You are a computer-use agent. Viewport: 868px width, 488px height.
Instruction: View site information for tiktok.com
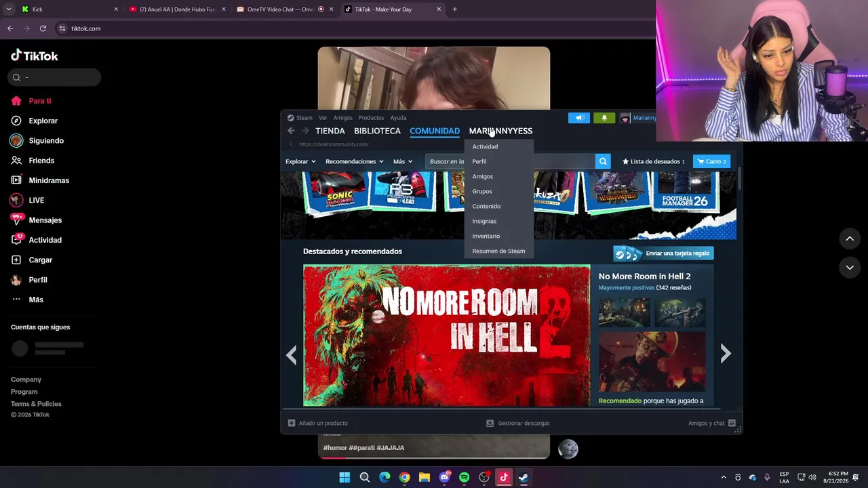click(62, 28)
